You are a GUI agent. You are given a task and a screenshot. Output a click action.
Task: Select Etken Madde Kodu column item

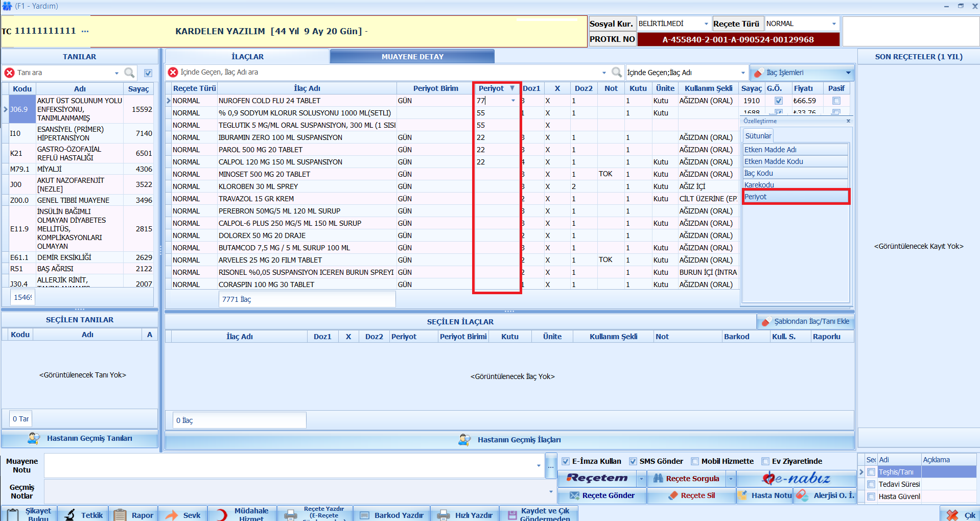[796, 161]
